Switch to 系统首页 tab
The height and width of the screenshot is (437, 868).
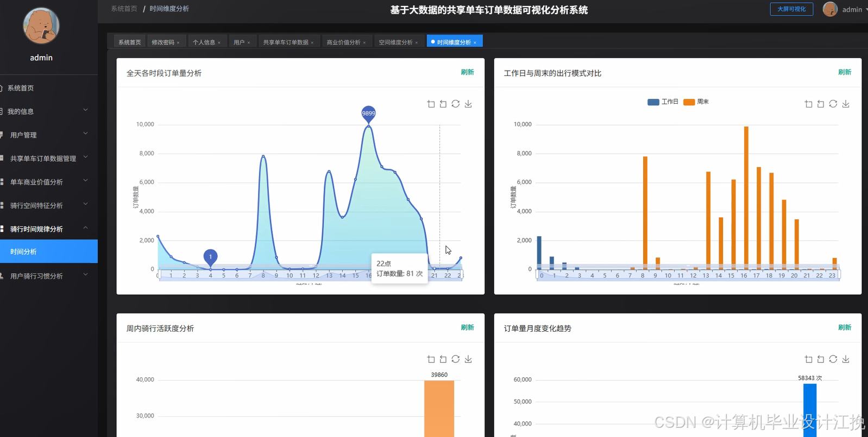(129, 42)
